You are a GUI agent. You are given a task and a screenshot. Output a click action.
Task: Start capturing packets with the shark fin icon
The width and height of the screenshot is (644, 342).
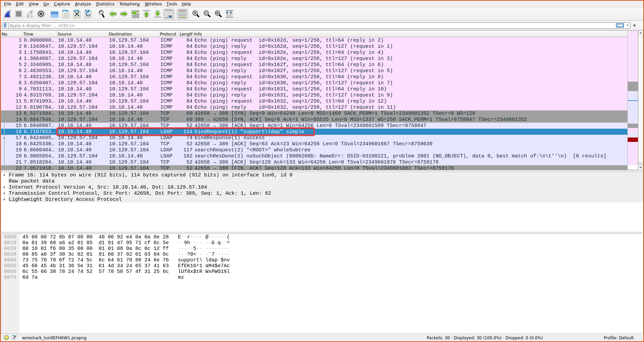point(7,14)
